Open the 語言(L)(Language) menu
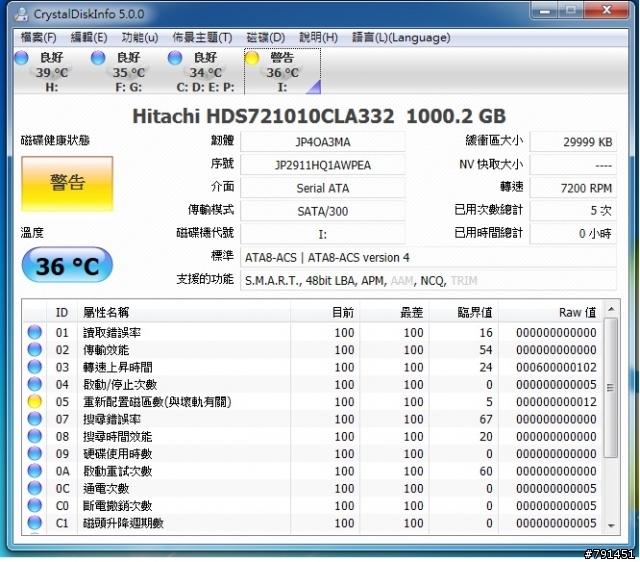Image resolution: width=640 pixels, height=562 pixels. click(401, 38)
